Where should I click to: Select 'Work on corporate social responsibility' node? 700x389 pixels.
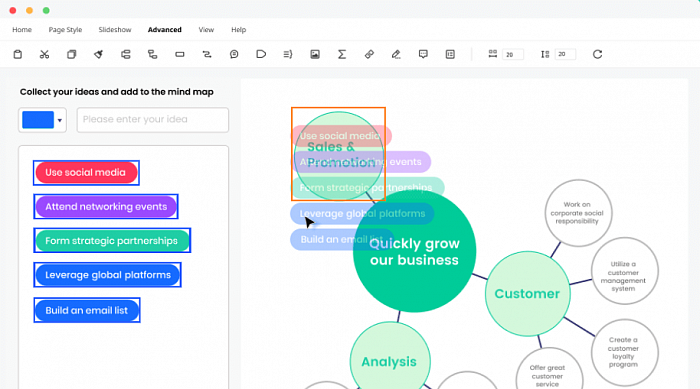578,213
